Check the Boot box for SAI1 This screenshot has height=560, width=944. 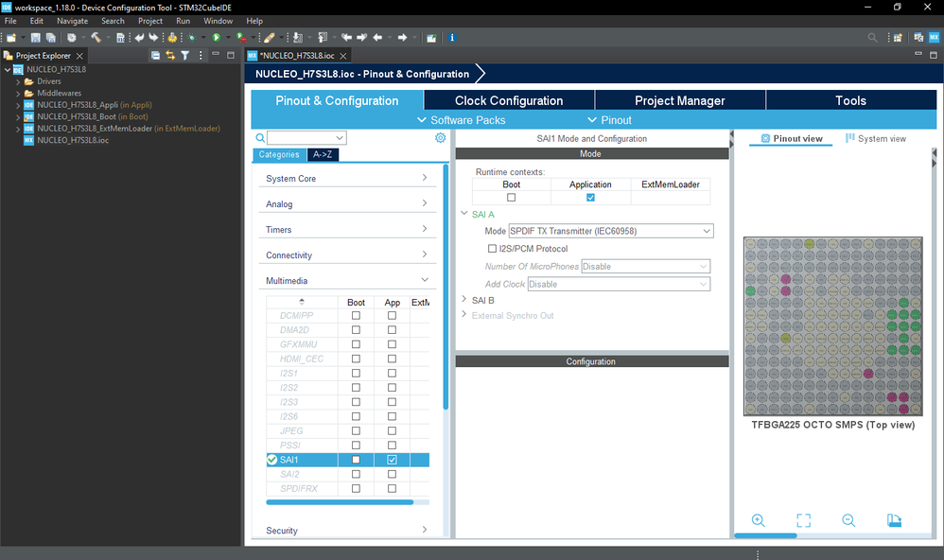(x=356, y=460)
